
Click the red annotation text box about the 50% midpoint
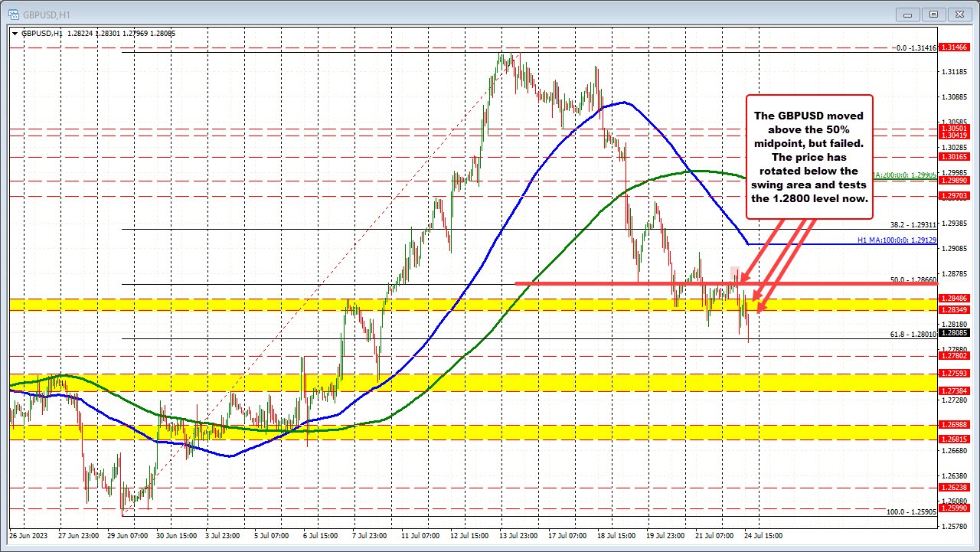point(810,157)
